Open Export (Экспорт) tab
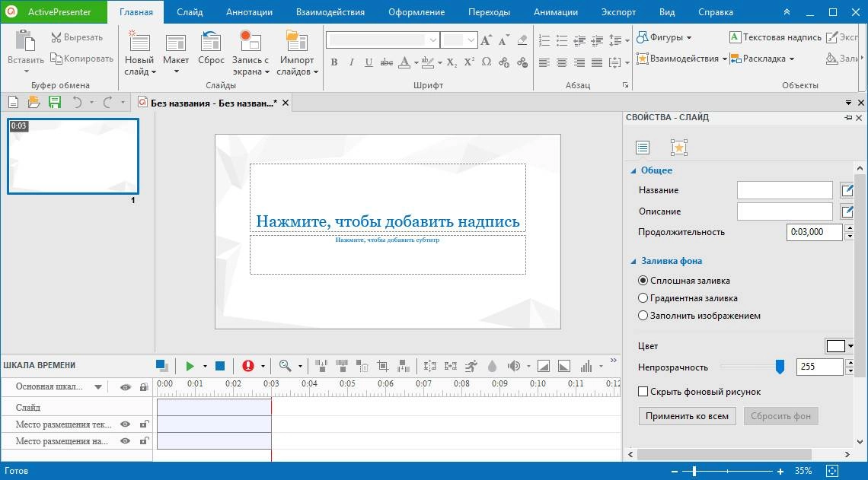The height and width of the screenshot is (480, 868). click(618, 11)
